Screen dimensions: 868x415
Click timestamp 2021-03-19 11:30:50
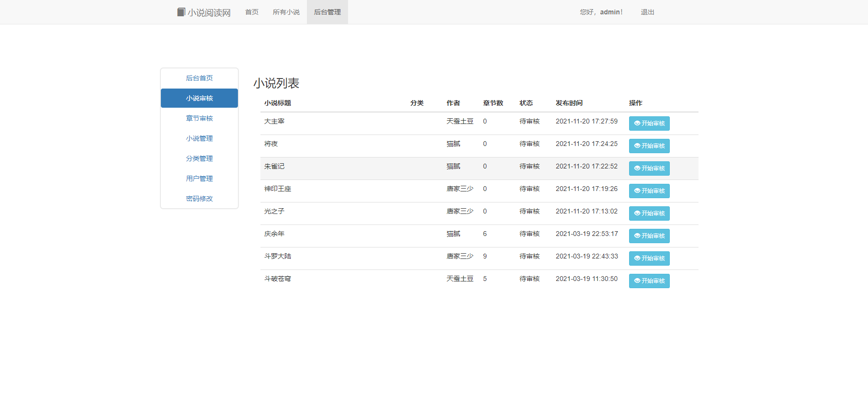coord(586,279)
